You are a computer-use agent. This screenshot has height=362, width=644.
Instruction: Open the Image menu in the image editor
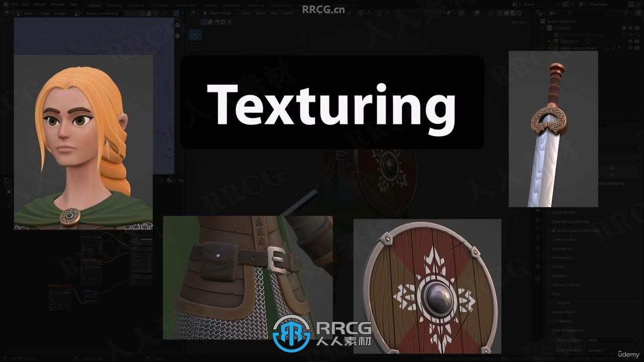pyautogui.click(x=60, y=13)
